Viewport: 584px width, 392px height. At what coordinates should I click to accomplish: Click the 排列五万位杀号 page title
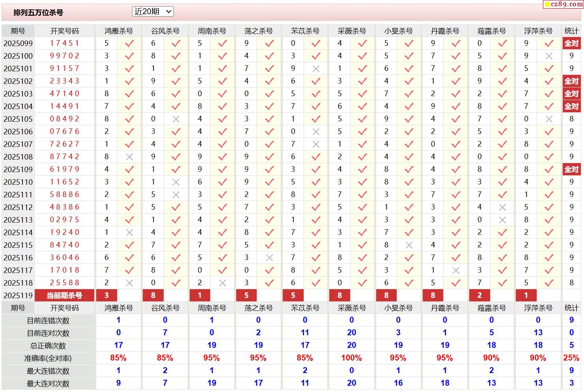38,13
